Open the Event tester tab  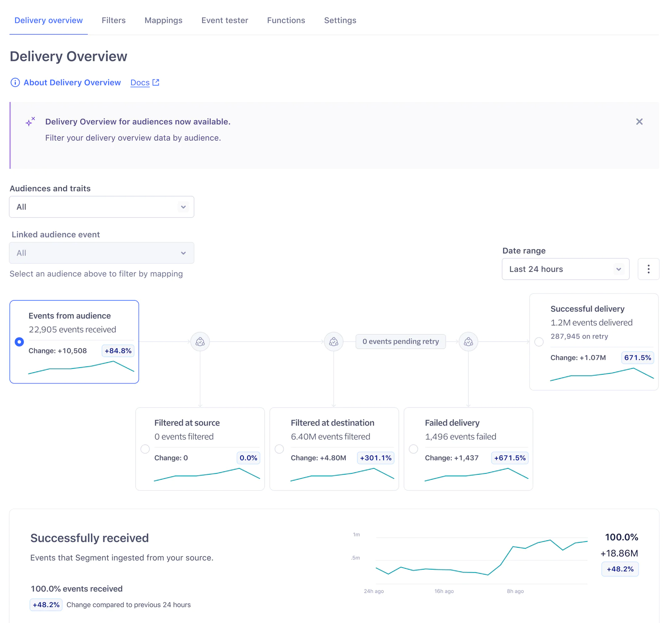click(225, 20)
